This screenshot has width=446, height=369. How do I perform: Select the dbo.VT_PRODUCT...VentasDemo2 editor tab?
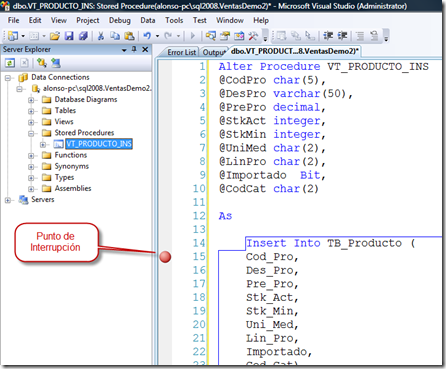[294, 51]
